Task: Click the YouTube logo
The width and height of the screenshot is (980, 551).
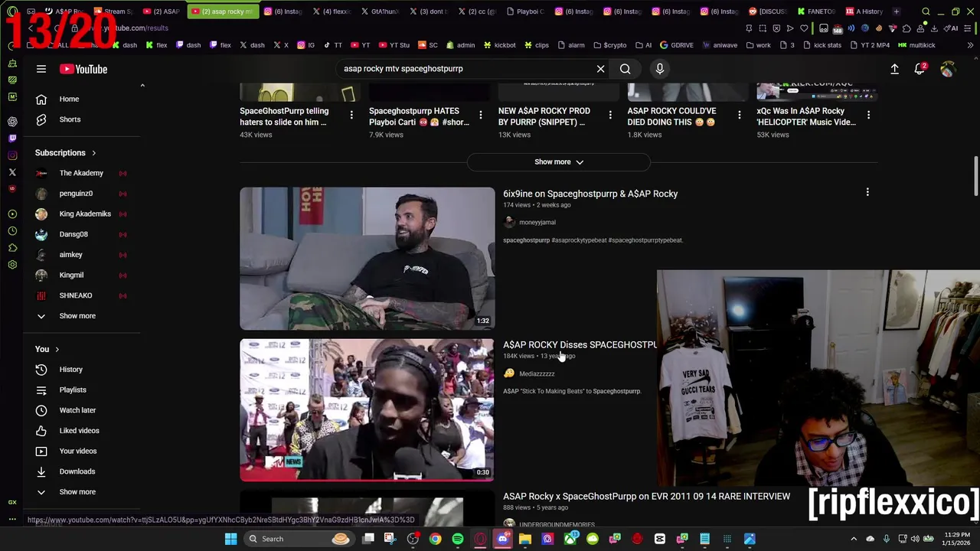Action: pyautogui.click(x=83, y=69)
